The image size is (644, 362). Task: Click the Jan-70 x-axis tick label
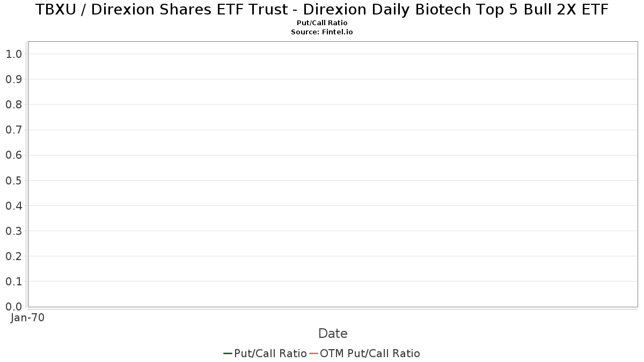(x=27, y=317)
